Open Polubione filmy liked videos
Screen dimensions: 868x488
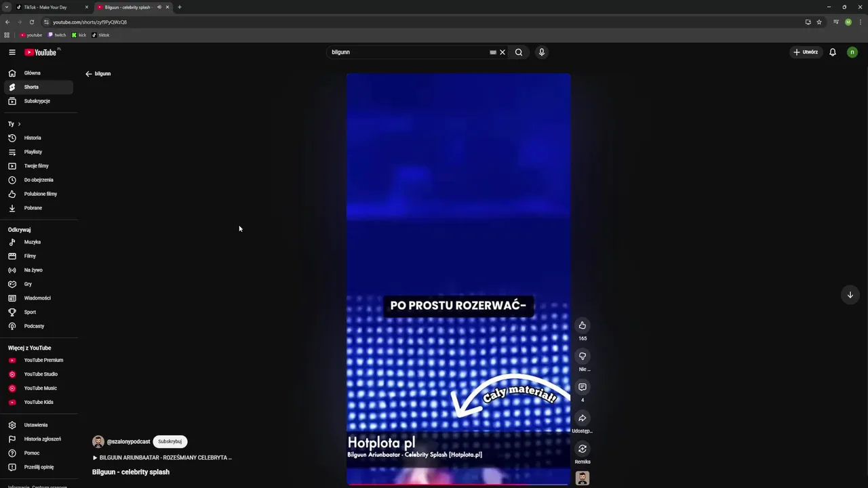[x=38, y=194]
